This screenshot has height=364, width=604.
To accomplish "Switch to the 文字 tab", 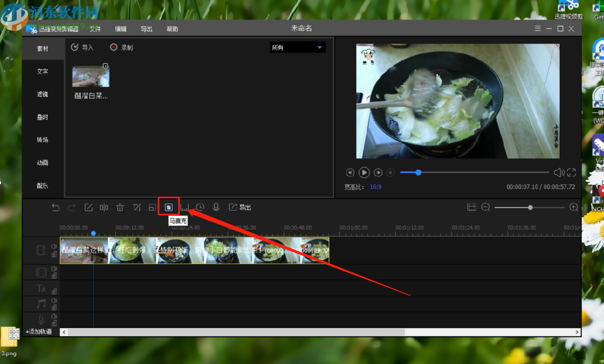I will click(x=43, y=71).
